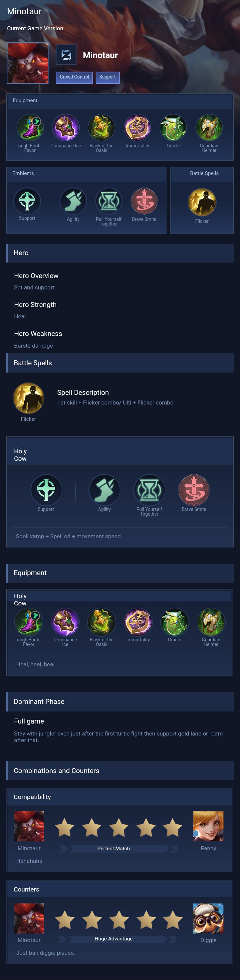Select Diggie's portrait in Counters
Image resolution: width=240 pixels, height=980 pixels.
[x=208, y=918]
